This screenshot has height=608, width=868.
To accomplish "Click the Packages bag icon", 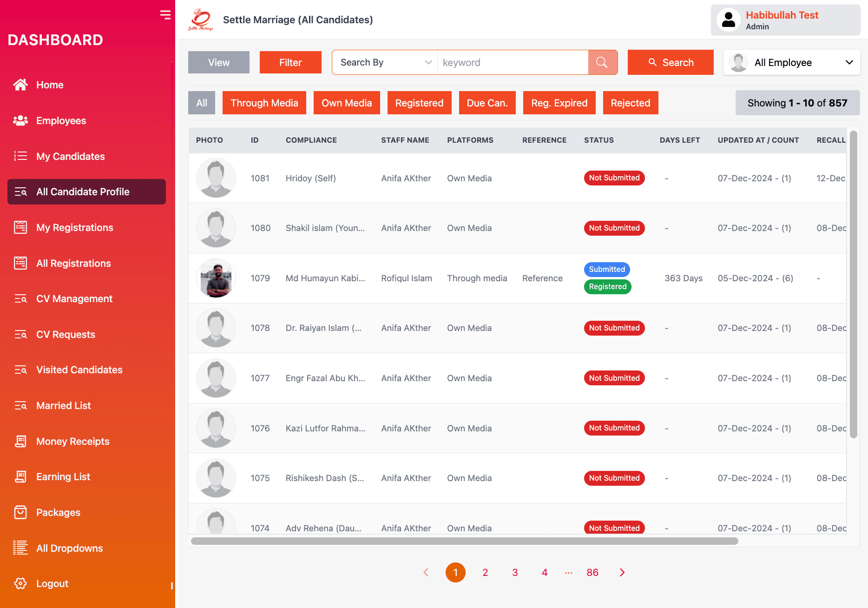I will [20, 512].
